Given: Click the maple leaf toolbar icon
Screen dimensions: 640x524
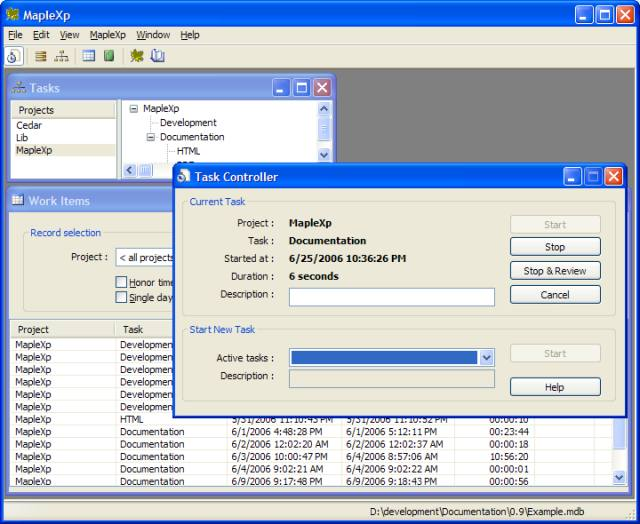Looking at the screenshot, I should pyautogui.click(x=137, y=56).
